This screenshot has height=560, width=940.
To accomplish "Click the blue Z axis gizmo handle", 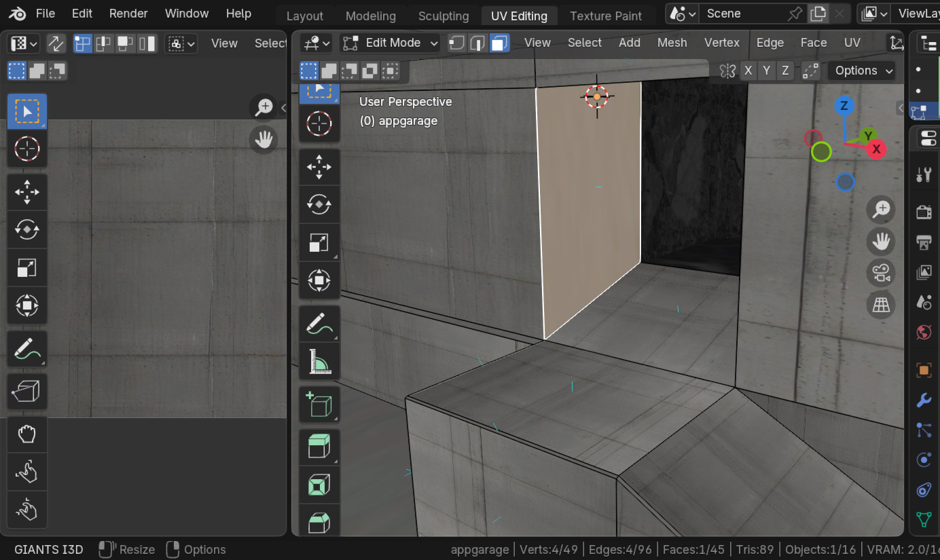I will pyautogui.click(x=844, y=105).
